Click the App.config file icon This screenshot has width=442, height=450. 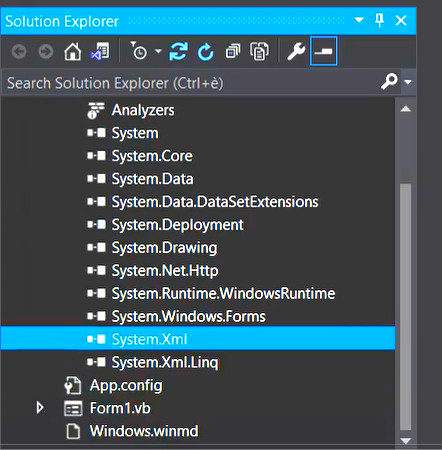(73, 385)
